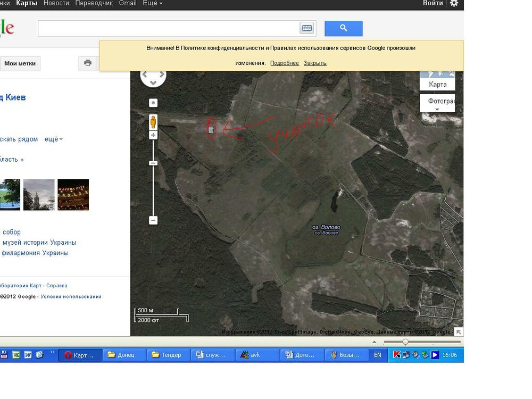Open the on-screen keyboard icon in search box
Viewport: 532px width, 399px height.
(x=307, y=28)
